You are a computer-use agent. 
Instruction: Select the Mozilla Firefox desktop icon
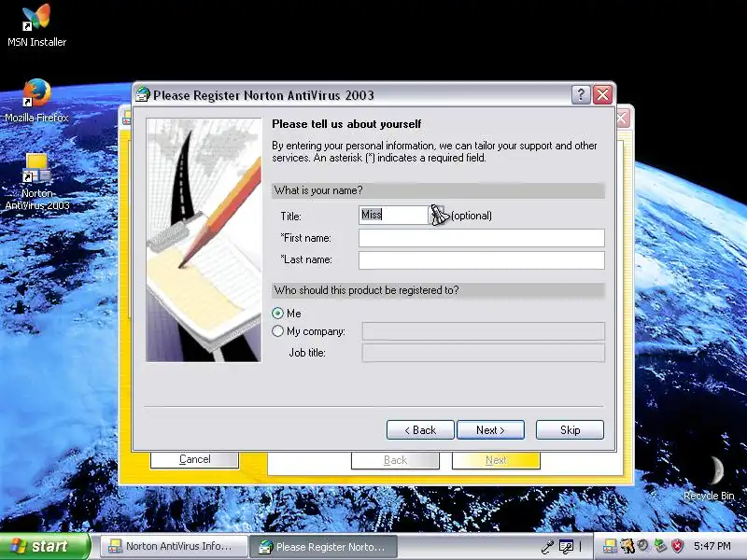tap(36, 101)
